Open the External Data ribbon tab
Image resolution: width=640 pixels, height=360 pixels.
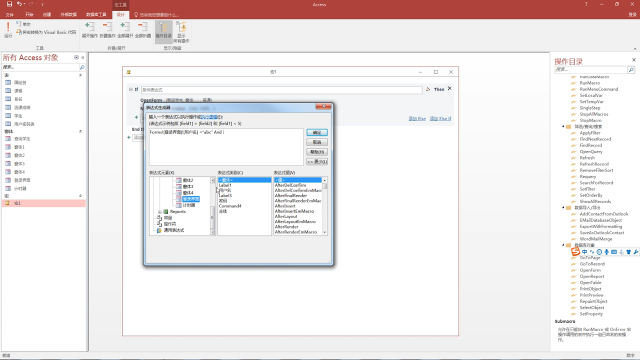click(69, 15)
